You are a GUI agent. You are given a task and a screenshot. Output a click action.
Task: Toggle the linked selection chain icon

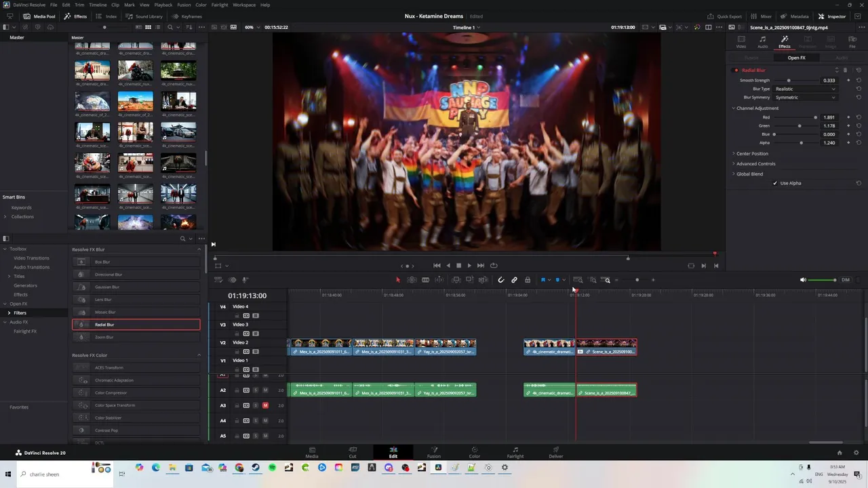[x=514, y=280]
